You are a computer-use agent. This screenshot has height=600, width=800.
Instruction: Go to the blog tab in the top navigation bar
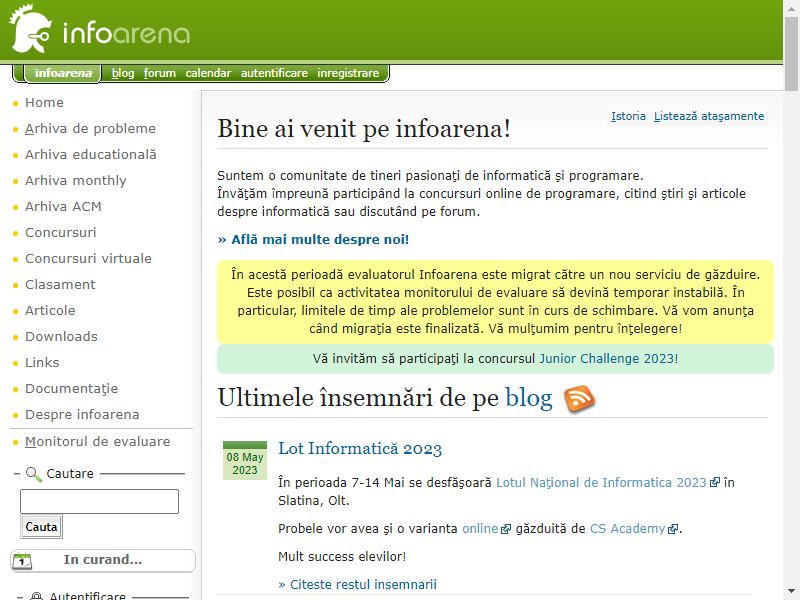123,73
